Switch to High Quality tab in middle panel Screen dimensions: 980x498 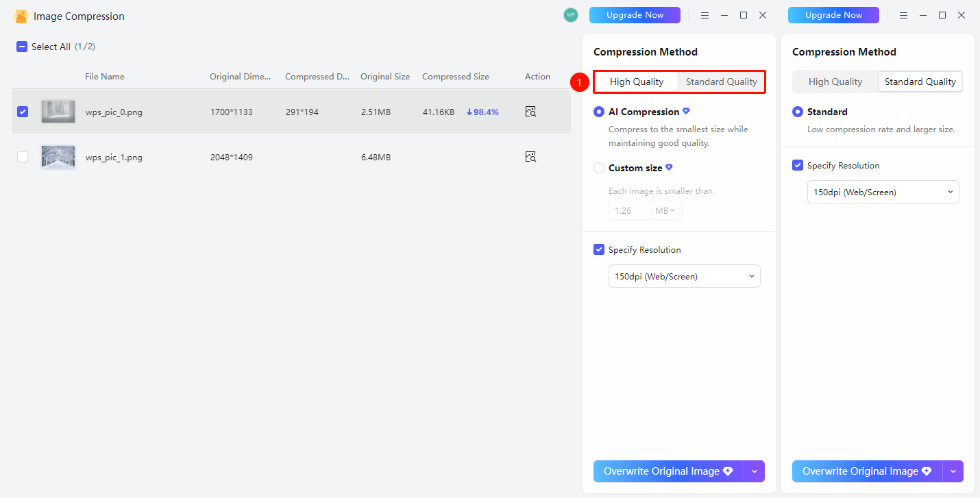(637, 82)
